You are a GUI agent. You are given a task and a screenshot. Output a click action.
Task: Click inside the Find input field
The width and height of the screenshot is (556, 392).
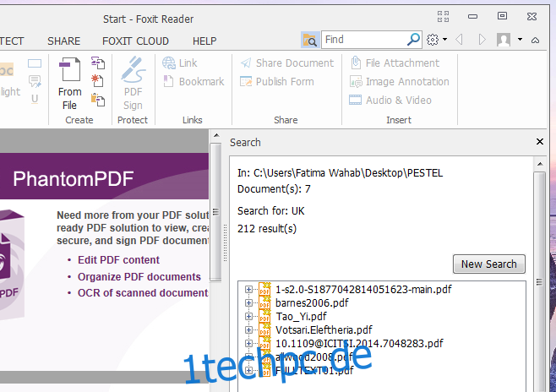(364, 40)
